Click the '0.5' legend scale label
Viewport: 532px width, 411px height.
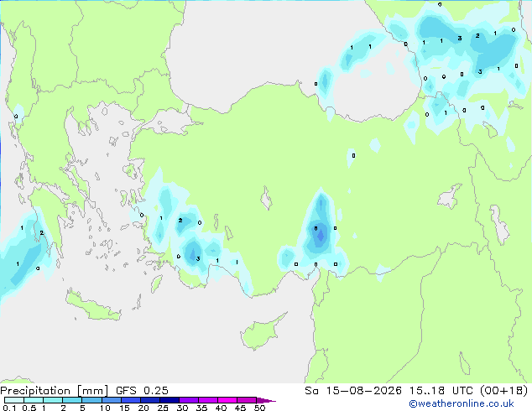pos(29,408)
